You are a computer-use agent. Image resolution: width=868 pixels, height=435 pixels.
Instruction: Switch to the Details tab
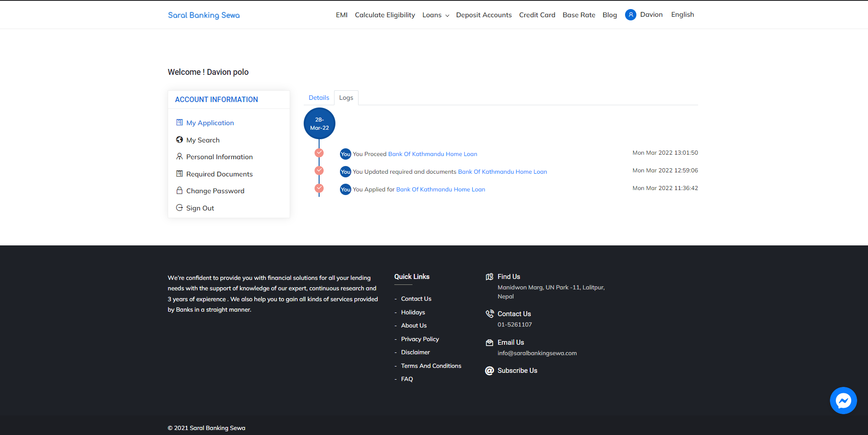(319, 98)
